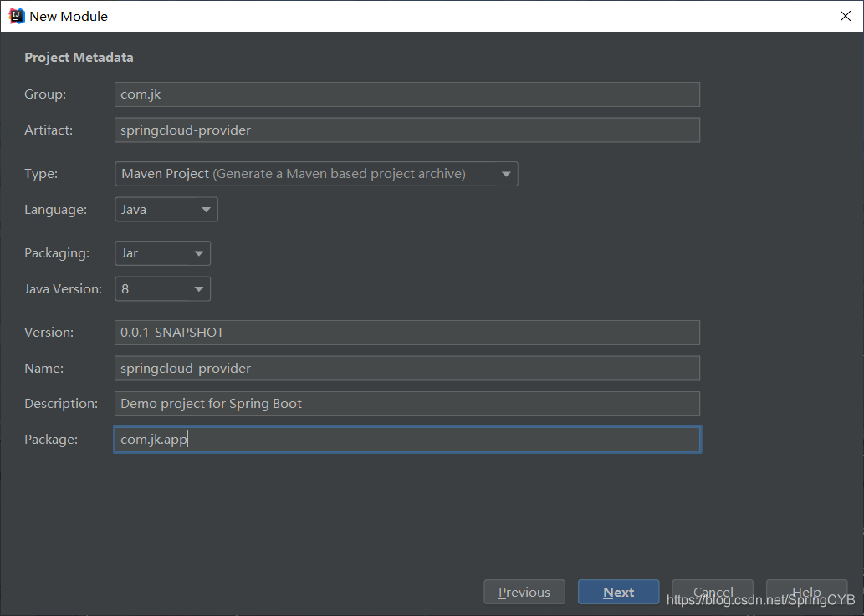864x616 pixels.
Task: Click the Description input field
Action: coord(407,404)
